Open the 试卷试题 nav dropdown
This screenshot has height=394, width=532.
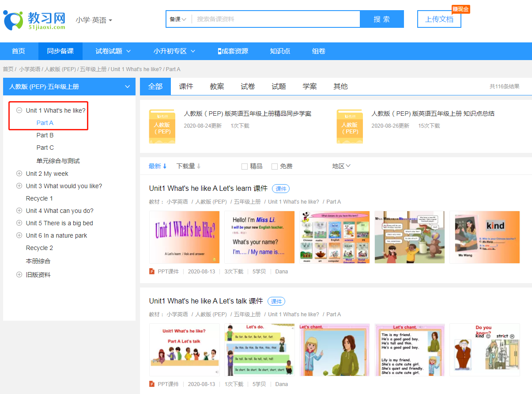[x=113, y=51]
